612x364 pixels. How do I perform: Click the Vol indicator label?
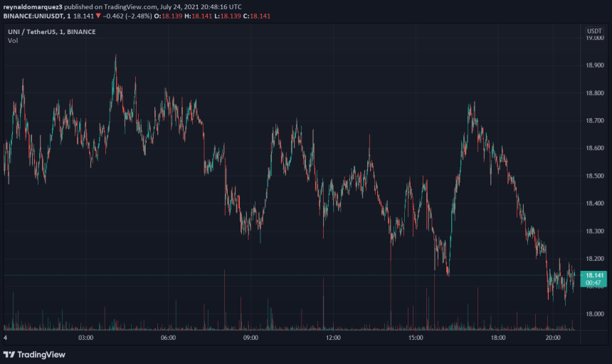[13, 41]
